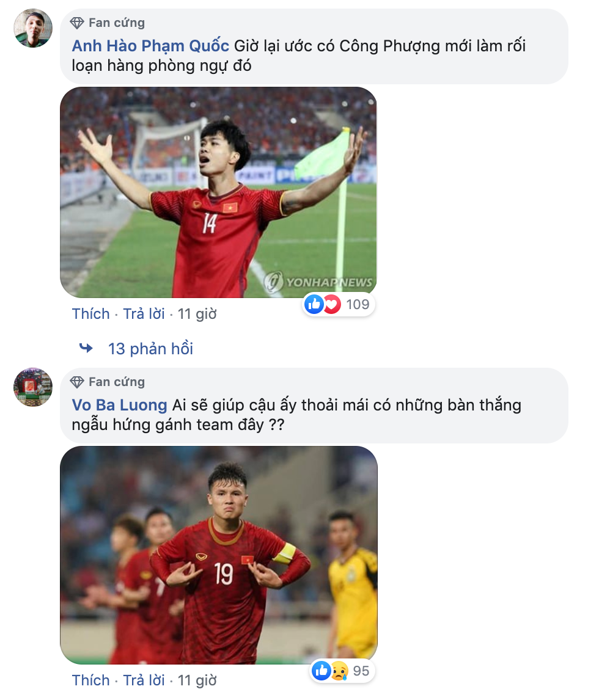The image size is (610, 700).
Task: Toggle a like by clicking Thích under the second comment
Action: pos(91,679)
